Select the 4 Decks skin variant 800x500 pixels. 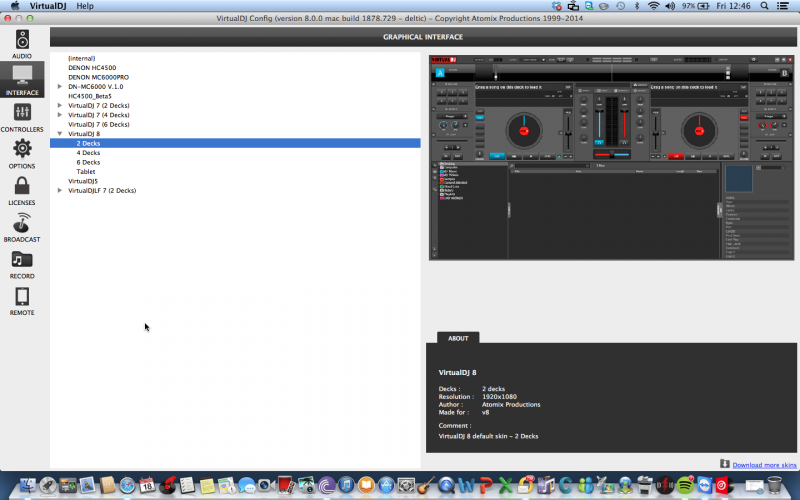88,153
